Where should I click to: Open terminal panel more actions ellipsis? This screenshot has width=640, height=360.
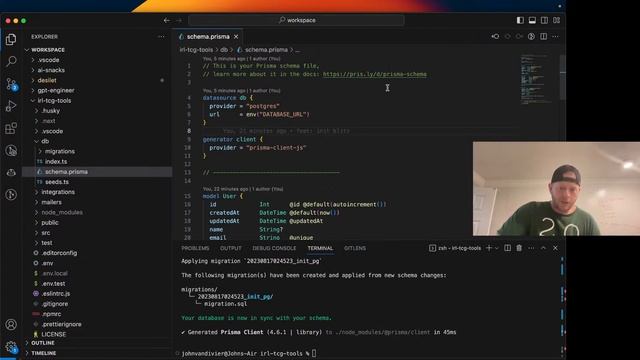[x=531, y=248]
